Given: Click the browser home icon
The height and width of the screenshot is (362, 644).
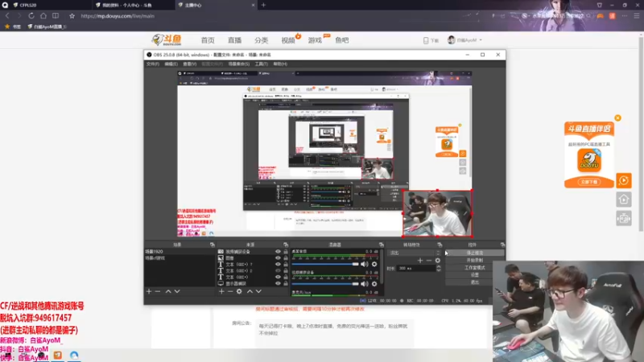Looking at the screenshot, I should click(43, 15).
